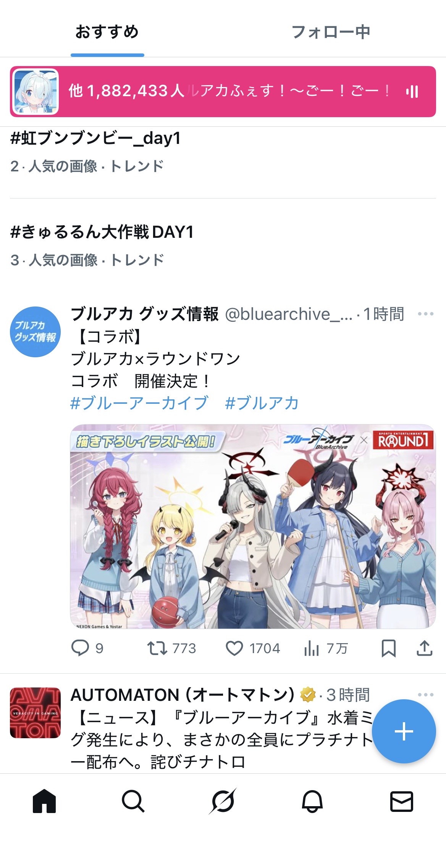
Task: Open more options on ブルアカ グッズ情報 post
Action: (x=425, y=314)
